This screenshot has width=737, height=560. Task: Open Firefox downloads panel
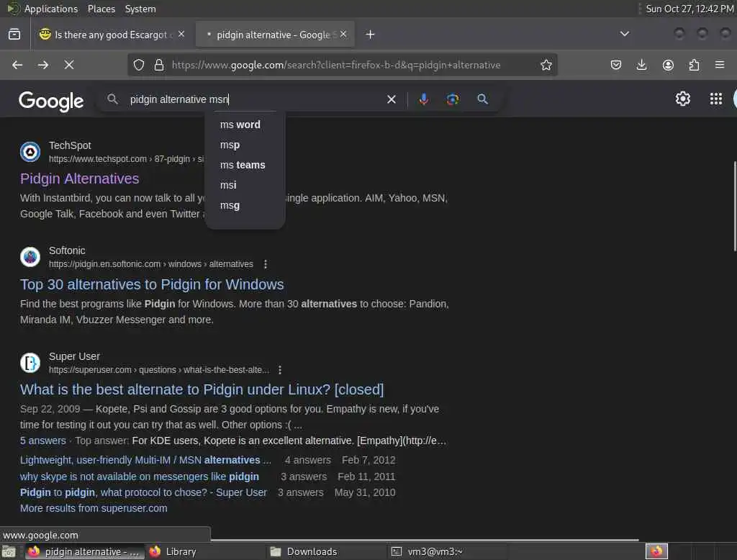pos(641,65)
